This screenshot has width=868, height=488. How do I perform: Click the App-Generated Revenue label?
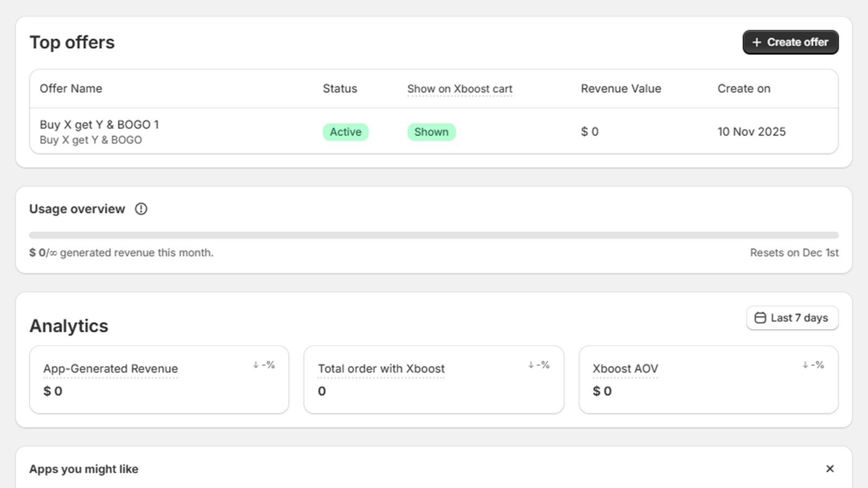tap(111, 369)
